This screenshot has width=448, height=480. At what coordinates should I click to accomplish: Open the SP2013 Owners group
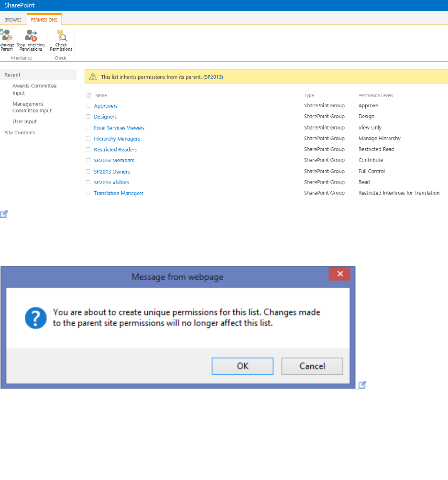point(112,172)
